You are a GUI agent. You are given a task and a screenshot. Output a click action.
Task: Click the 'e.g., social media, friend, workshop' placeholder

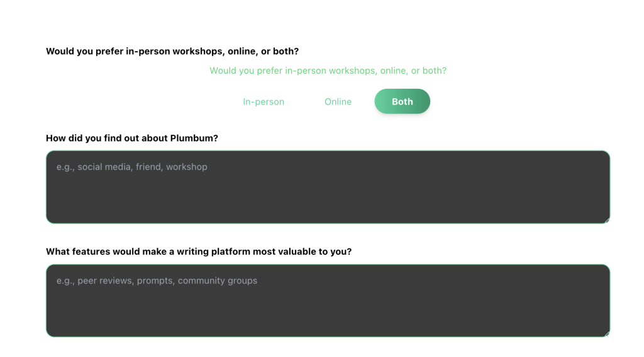tap(132, 167)
